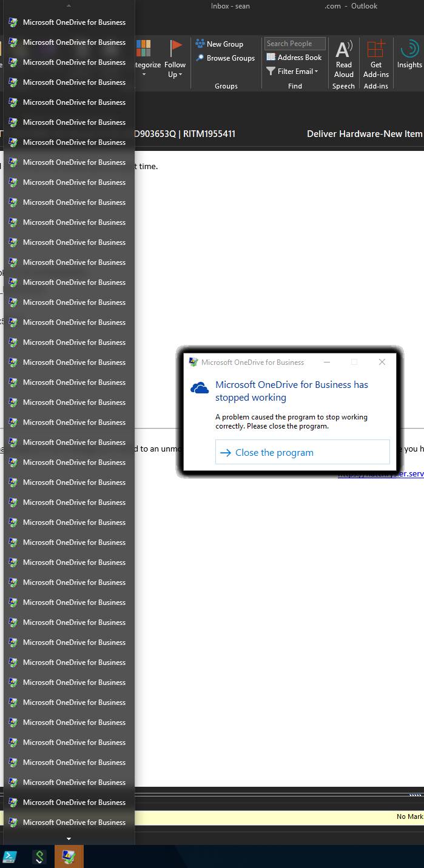Click the "No Mark" text in the yellow bar
Image resolution: width=424 pixels, height=868 pixels.
coord(409,816)
